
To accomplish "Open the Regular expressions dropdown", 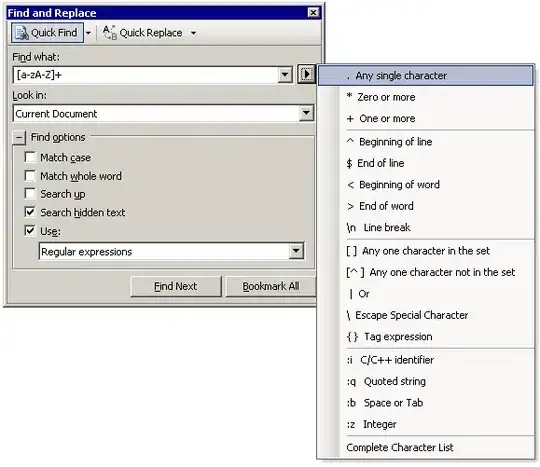I will tap(296, 251).
